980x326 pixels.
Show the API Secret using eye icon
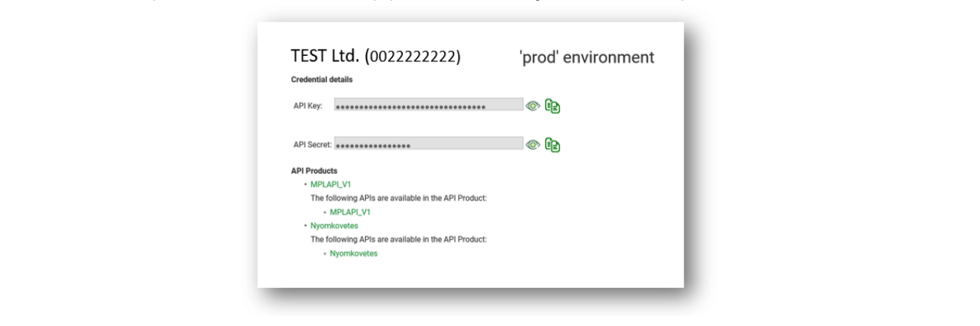[533, 144]
